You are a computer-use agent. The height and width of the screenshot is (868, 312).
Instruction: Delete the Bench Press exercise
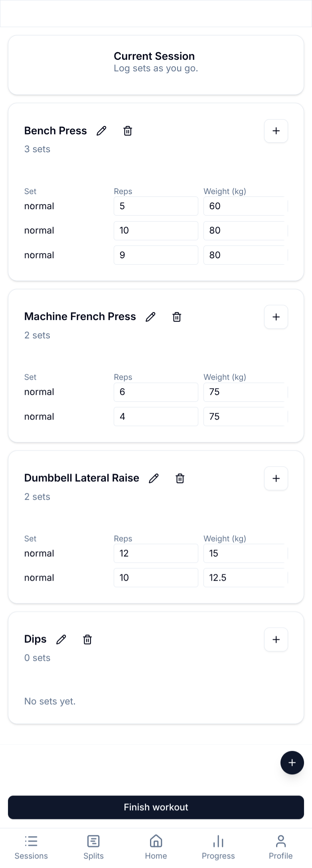point(128,131)
